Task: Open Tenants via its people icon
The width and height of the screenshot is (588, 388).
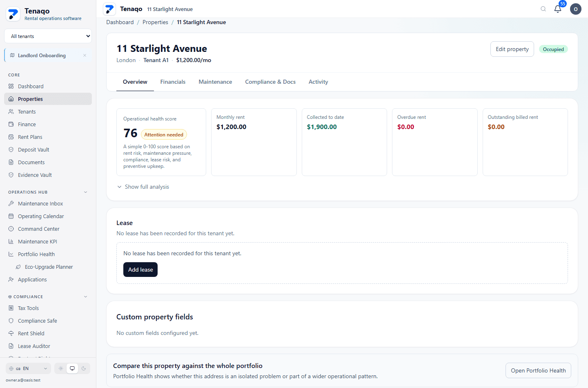Action: pos(11,111)
